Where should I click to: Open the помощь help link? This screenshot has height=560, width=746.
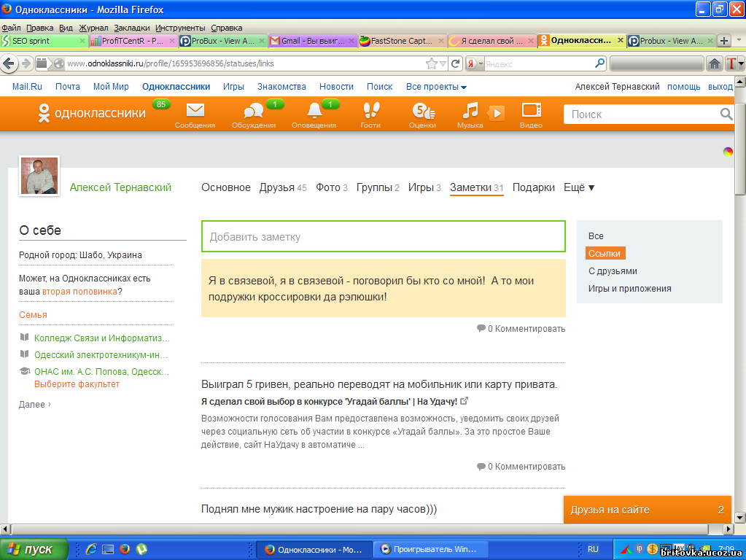(684, 87)
